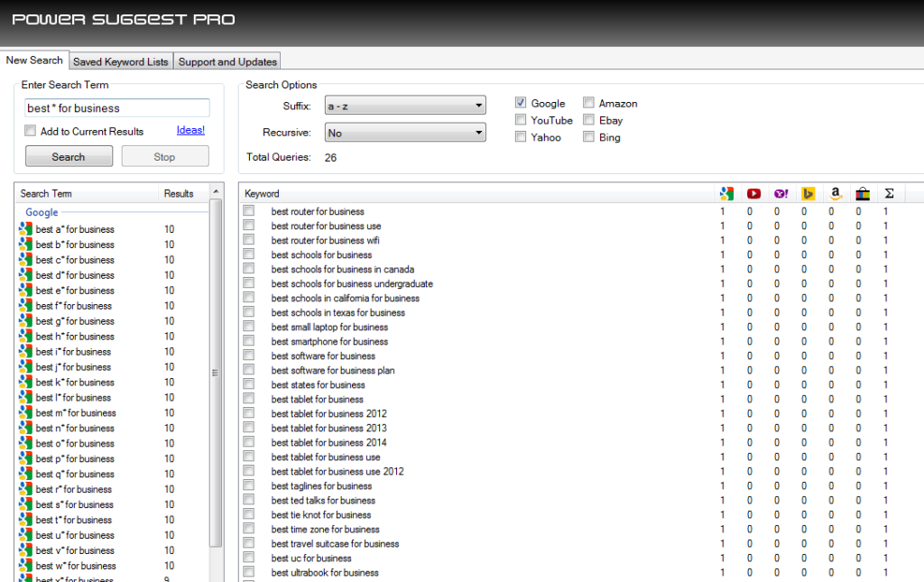The width and height of the screenshot is (924, 582).
Task: Click Google icon beside 'best f* for business'
Action: click(x=25, y=306)
